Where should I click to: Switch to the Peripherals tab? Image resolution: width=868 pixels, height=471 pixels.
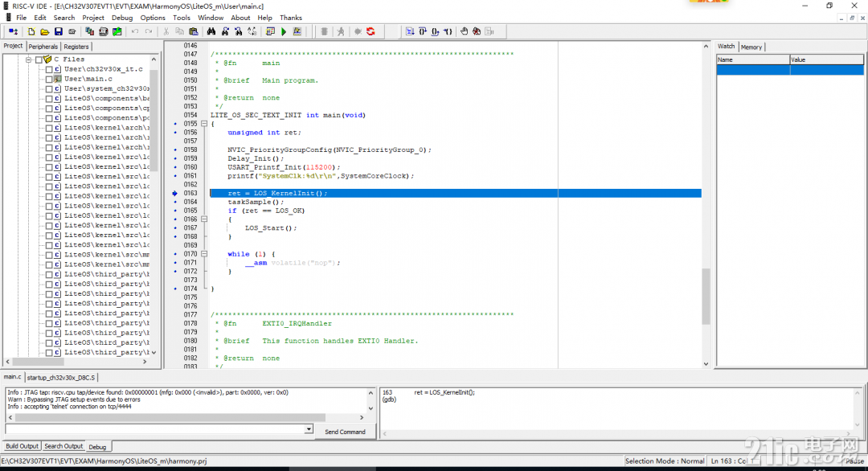coord(43,47)
